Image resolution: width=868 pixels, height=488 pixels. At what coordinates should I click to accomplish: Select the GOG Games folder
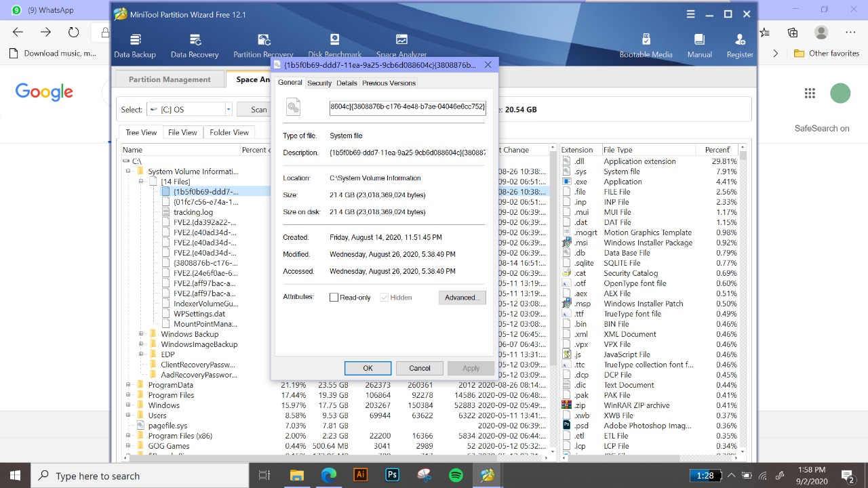click(x=169, y=446)
